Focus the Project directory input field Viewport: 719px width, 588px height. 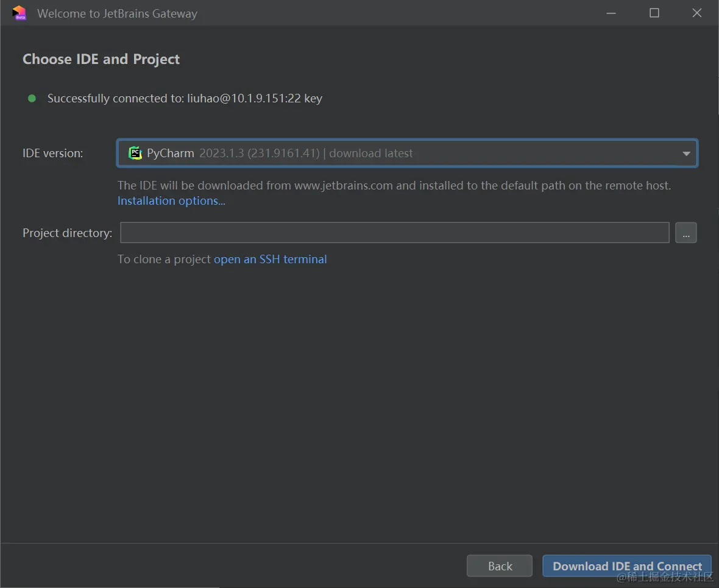pyautogui.click(x=394, y=233)
